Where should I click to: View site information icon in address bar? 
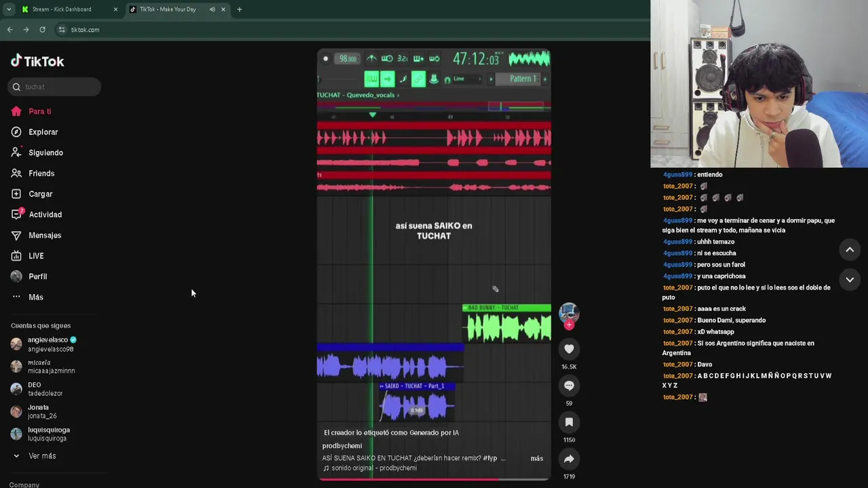[x=62, y=30]
